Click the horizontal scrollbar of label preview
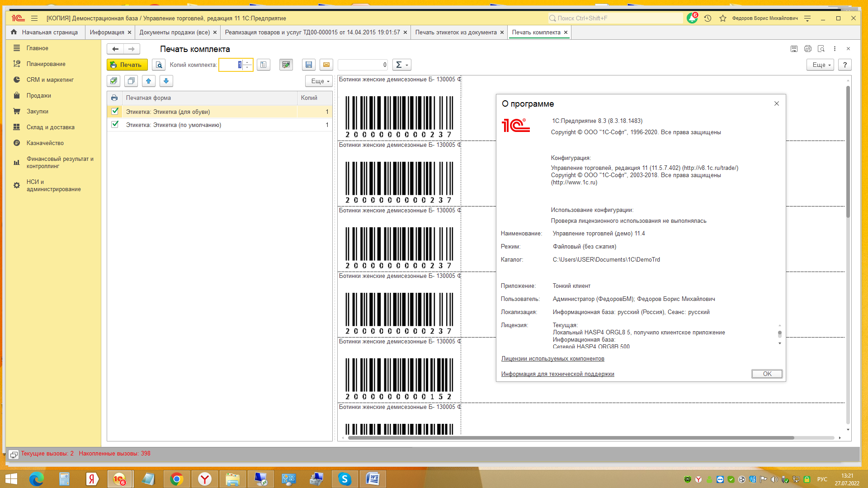This screenshot has width=868, height=488. pyautogui.click(x=571, y=437)
